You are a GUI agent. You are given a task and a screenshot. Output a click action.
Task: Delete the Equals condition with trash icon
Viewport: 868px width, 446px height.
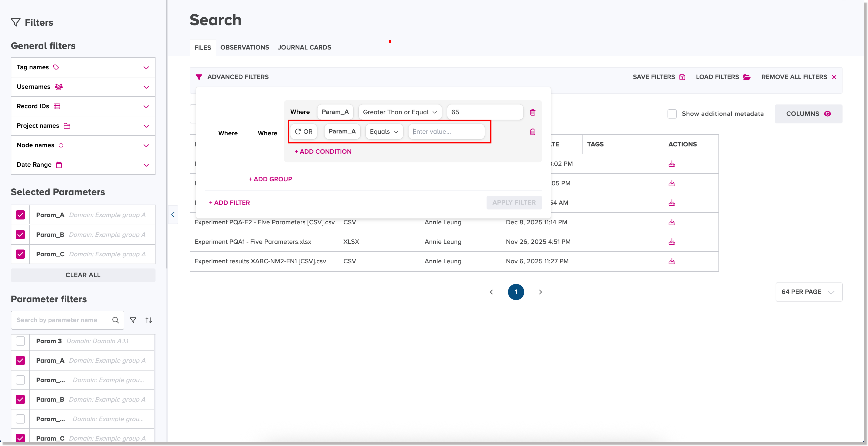tap(532, 132)
